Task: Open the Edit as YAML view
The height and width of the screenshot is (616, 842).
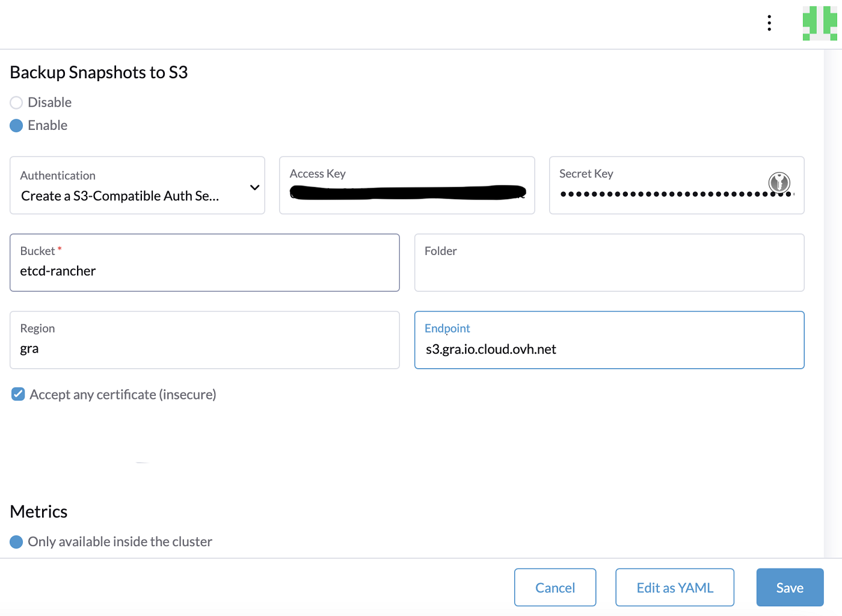Action: click(674, 587)
